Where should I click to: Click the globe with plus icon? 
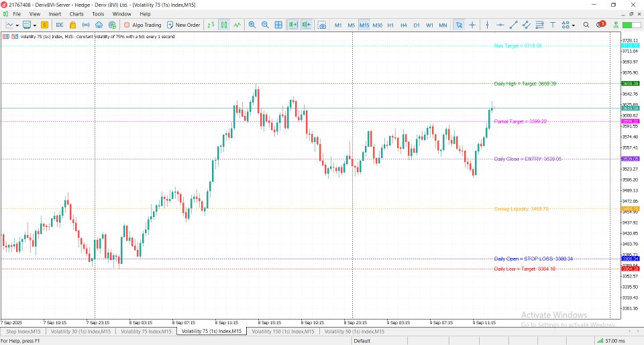112,25
